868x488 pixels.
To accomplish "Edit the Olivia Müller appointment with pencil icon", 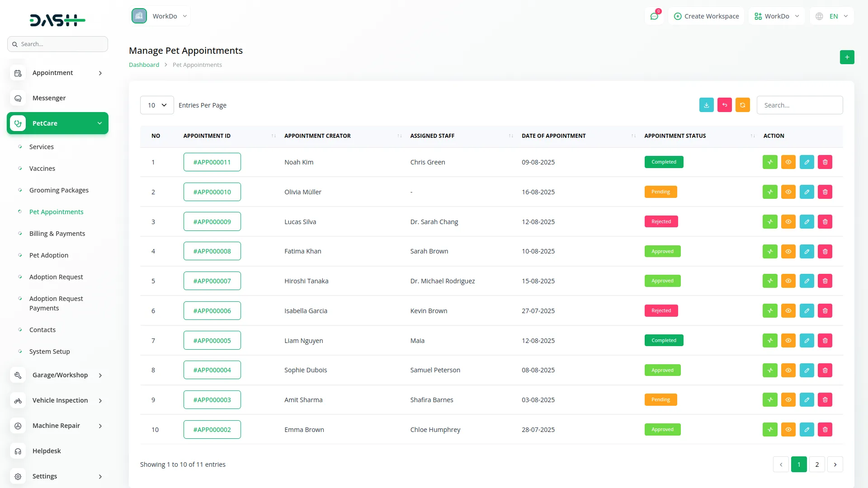I will click(x=807, y=192).
